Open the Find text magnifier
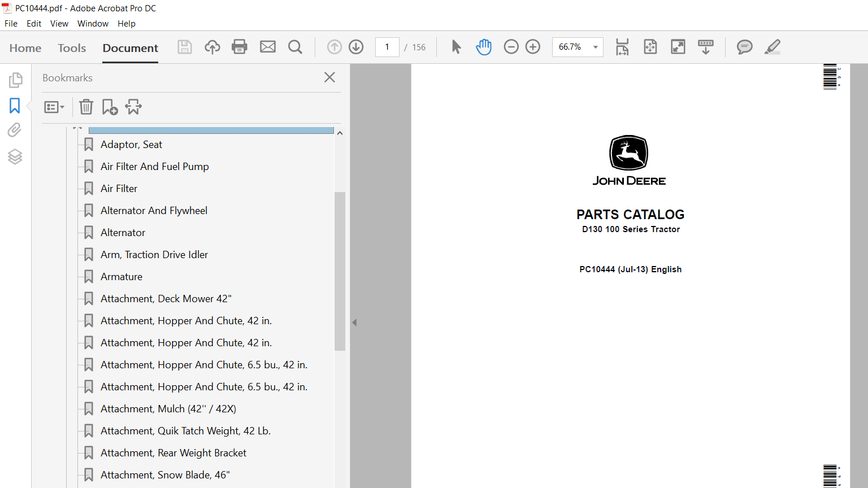 [295, 47]
